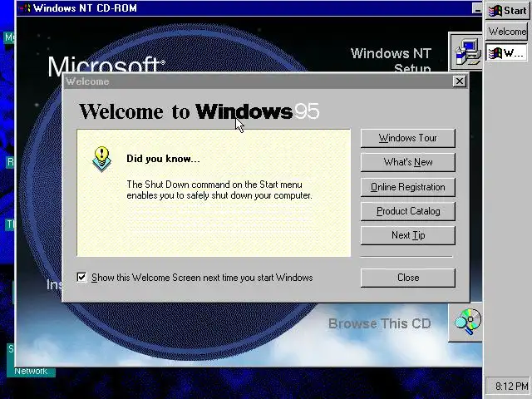Click the Browse This CD text
This screenshot has width=532, height=399.
[x=379, y=323]
